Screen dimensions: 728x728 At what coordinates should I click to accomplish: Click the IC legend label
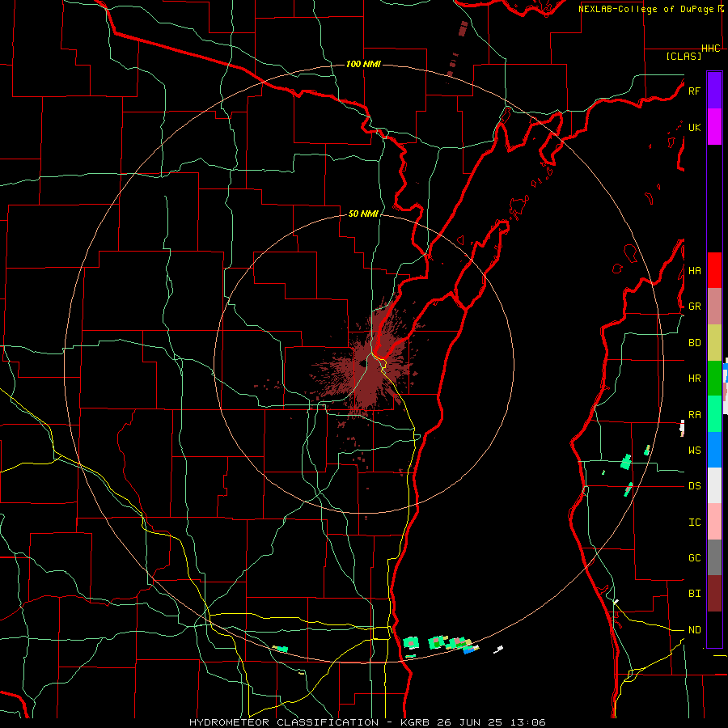694,523
